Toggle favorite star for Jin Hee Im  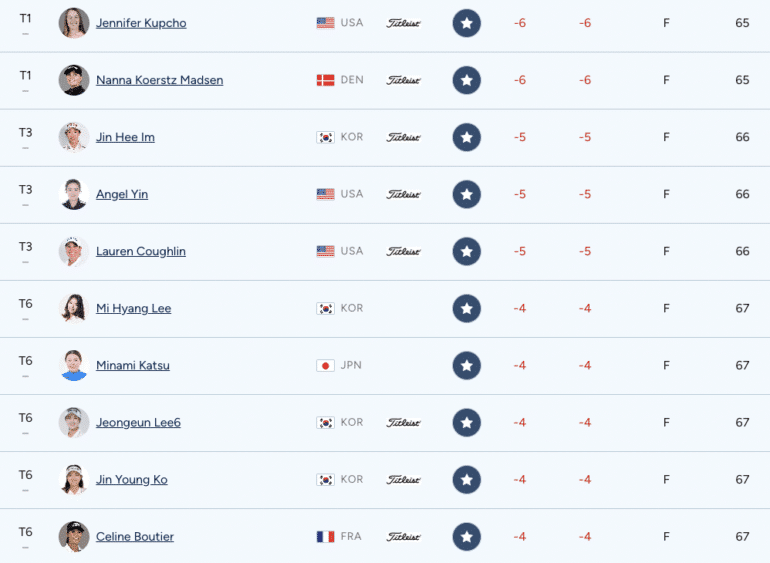click(467, 137)
